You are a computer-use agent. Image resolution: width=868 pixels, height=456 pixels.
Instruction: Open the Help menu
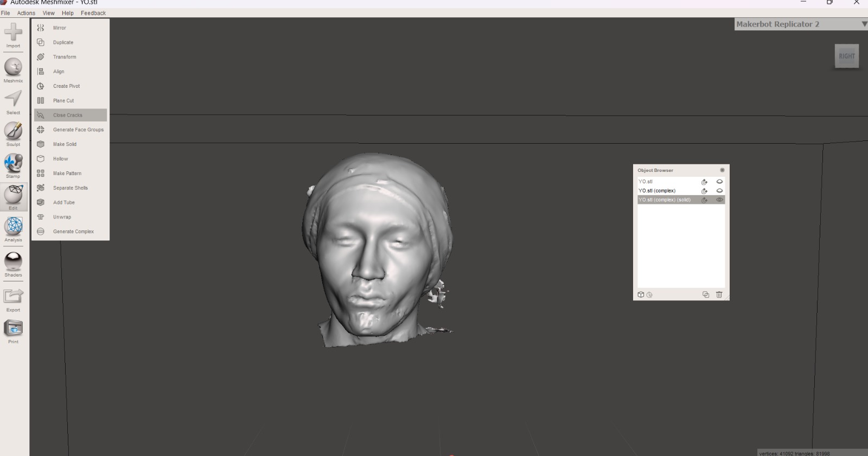pyautogui.click(x=68, y=13)
